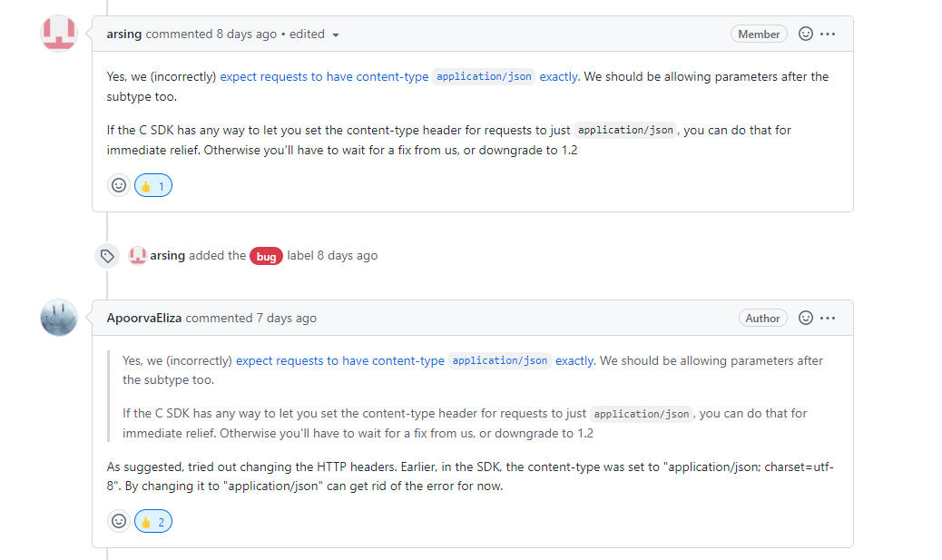Viewport: 942px width, 560px height.
Task: Click smiley reaction button below arsing's comment
Action: [119, 185]
